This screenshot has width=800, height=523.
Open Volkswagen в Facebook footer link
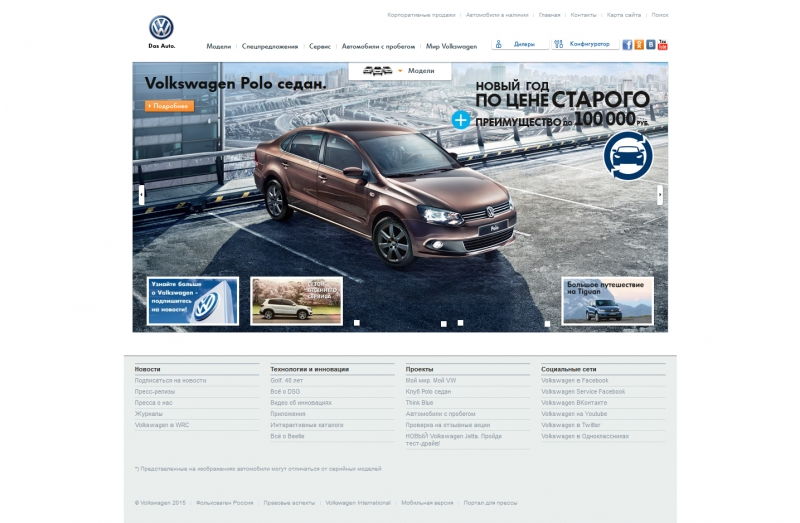click(574, 381)
